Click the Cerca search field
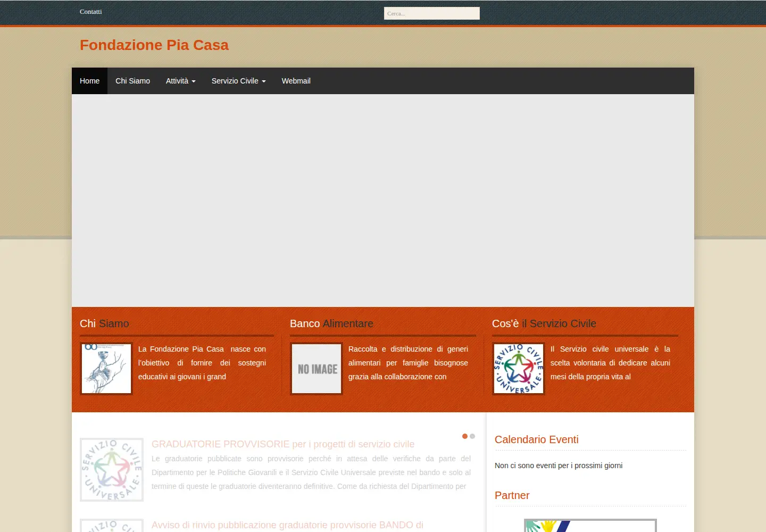766x532 pixels. pos(432,13)
